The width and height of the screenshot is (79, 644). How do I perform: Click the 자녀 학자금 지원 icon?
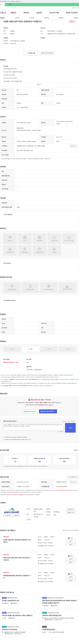pos(69,239)
